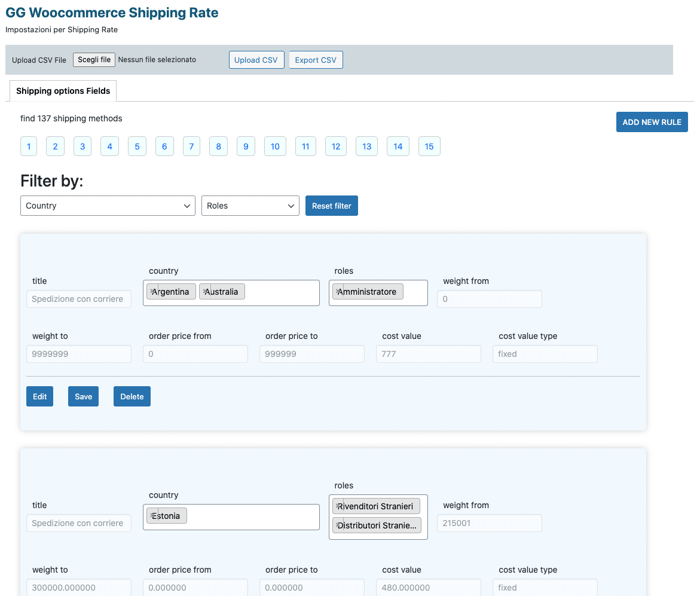This screenshot has width=700, height=596.
Task: Remove the Estonia country tag
Action: pos(152,515)
